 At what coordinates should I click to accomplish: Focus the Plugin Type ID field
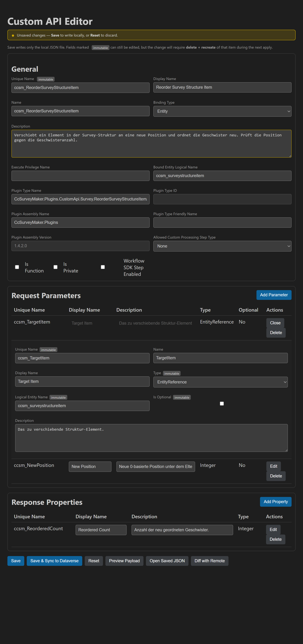click(222, 199)
